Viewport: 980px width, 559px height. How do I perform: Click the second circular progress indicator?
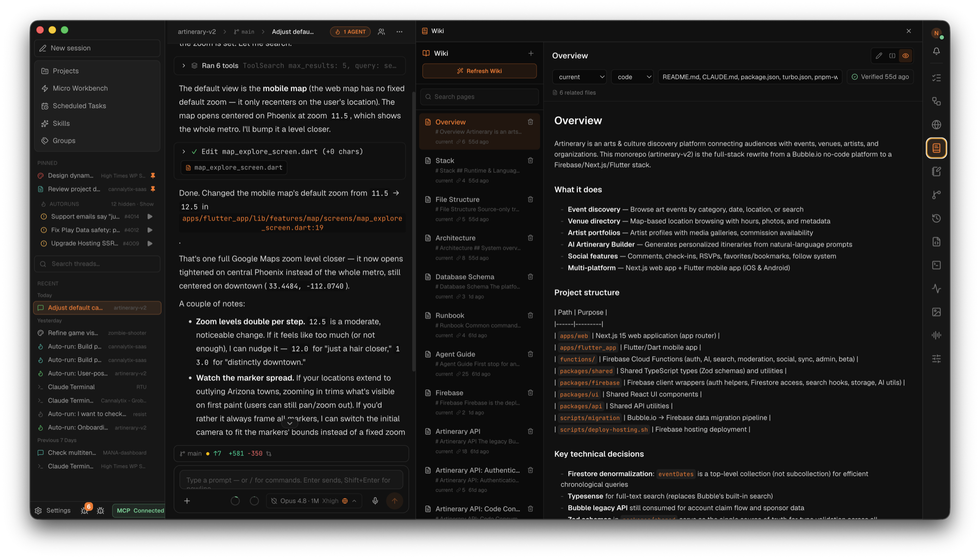pyautogui.click(x=254, y=501)
